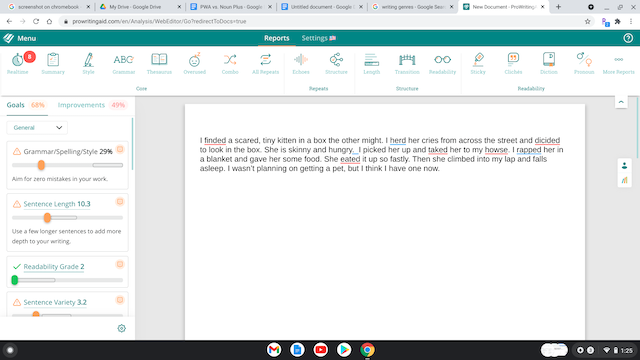
Task: Run the Sticky sentences report
Action: 478,63
